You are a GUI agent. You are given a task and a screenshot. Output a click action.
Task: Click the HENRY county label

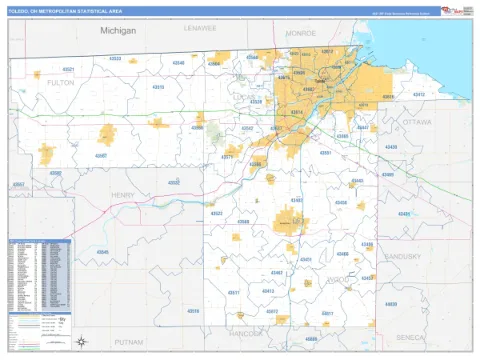pos(123,195)
